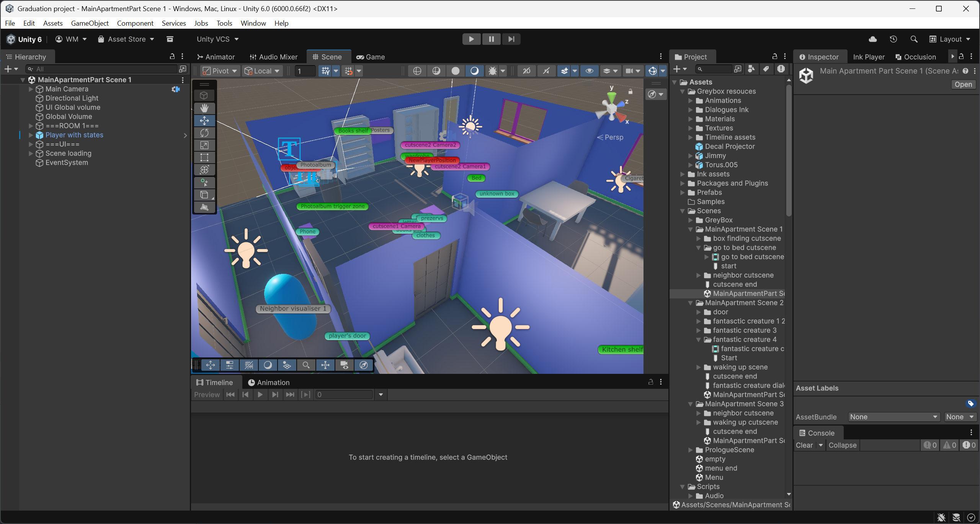The width and height of the screenshot is (980, 524).
Task: Click the Hierarchy search field
Action: pos(102,69)
